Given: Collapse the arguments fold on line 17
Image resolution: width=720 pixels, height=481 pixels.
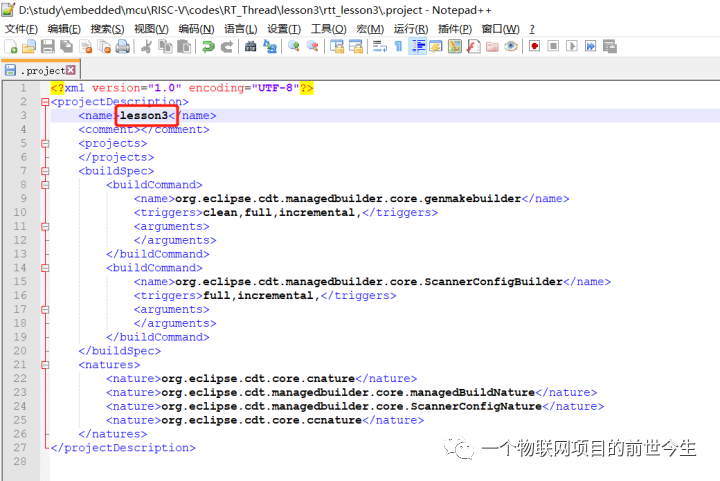Looking at the screenshot, I should pos(45,310).
